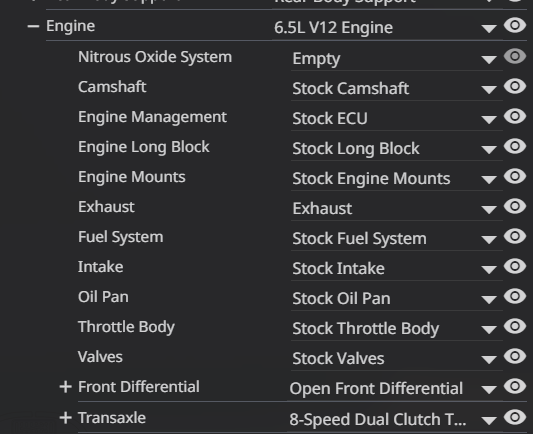Image resolution: width=533 pixels, height=434 pixels.
Task: Hide the Stock Oil Pan
Action: (515, 296)
